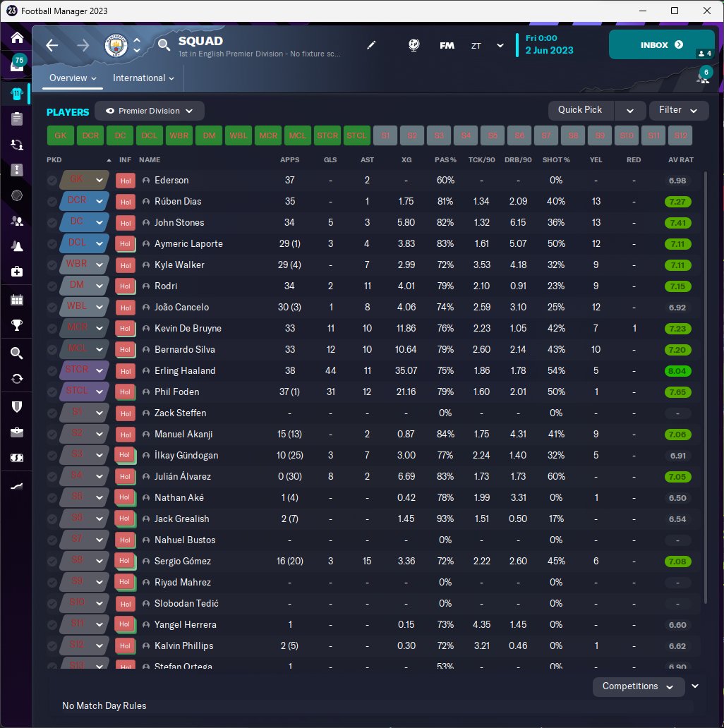This screenshot has height=728, width=724.
Task: Open the Schedule calendar icon in sidebar
Action: [x=17, y=300]
